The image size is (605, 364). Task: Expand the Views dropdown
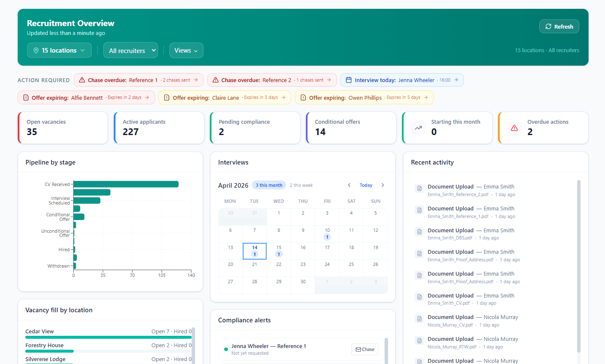(x=186, y=50)
